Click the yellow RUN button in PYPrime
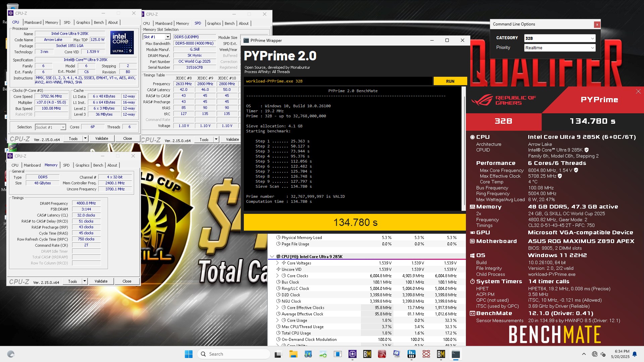 coord(450,81)
